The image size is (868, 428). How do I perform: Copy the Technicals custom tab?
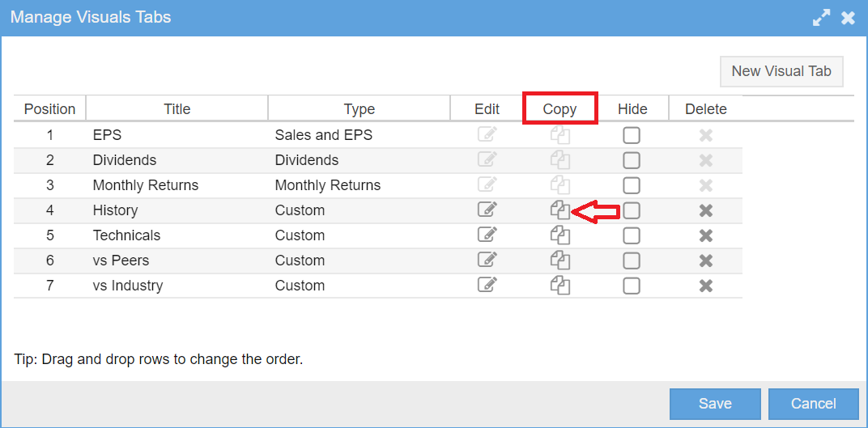pyautogui.click(x=560, y=235)
